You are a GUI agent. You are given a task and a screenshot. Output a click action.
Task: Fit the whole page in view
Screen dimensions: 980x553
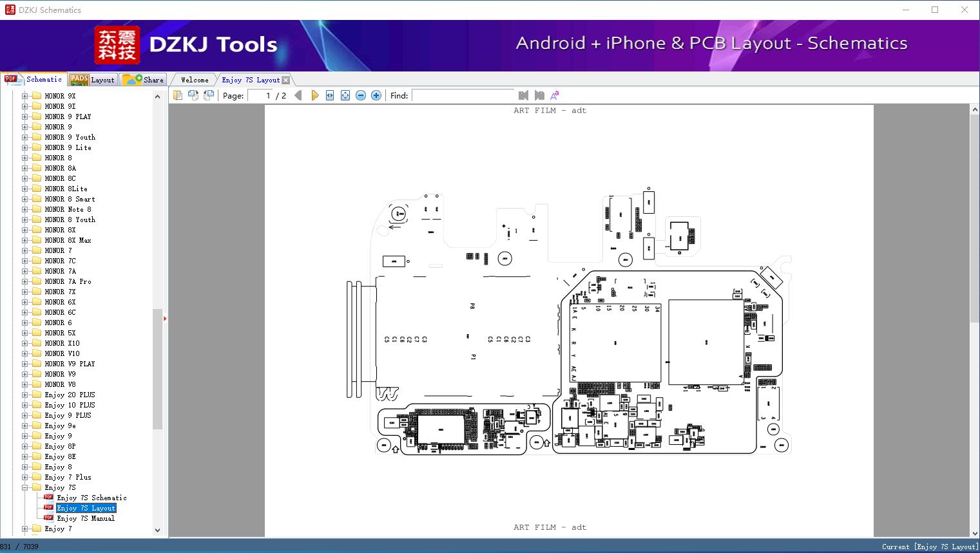point(345,95)
